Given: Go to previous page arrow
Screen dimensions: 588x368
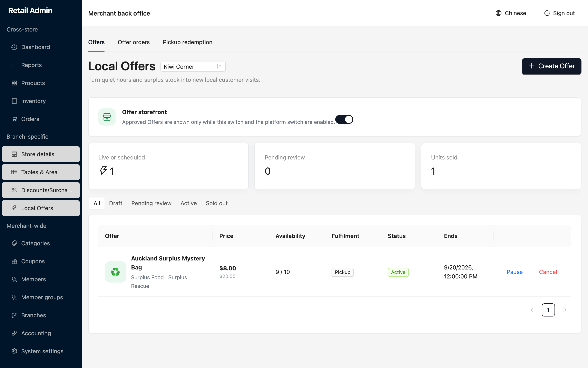Looking at the screenshot, I should click(x=532, y=310).
